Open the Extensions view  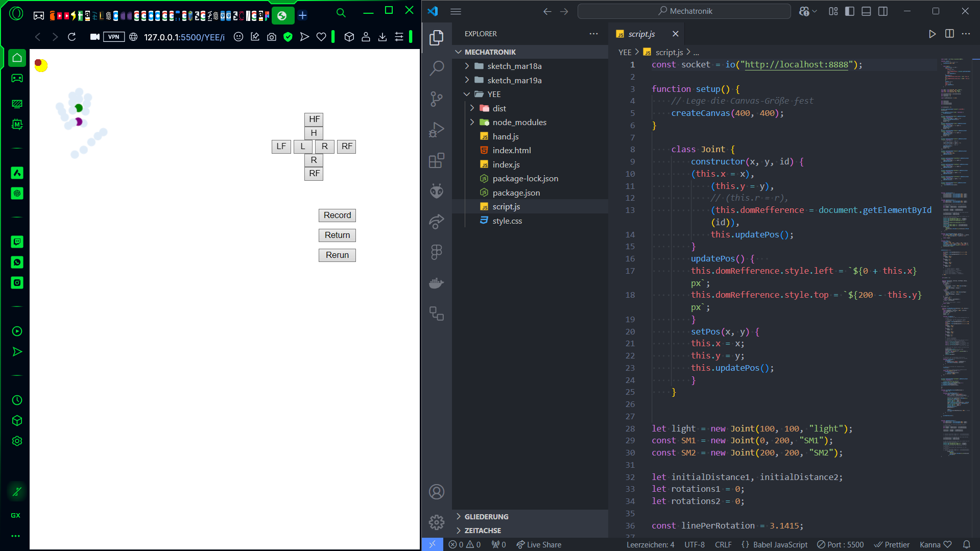[x=437, y=160]
